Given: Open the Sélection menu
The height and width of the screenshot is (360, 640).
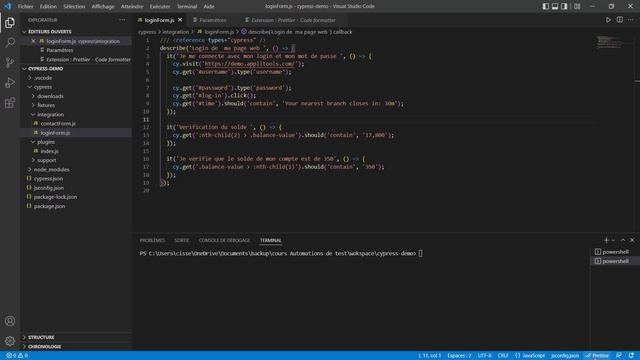Looking at the screenshot, I should (74, 7).
